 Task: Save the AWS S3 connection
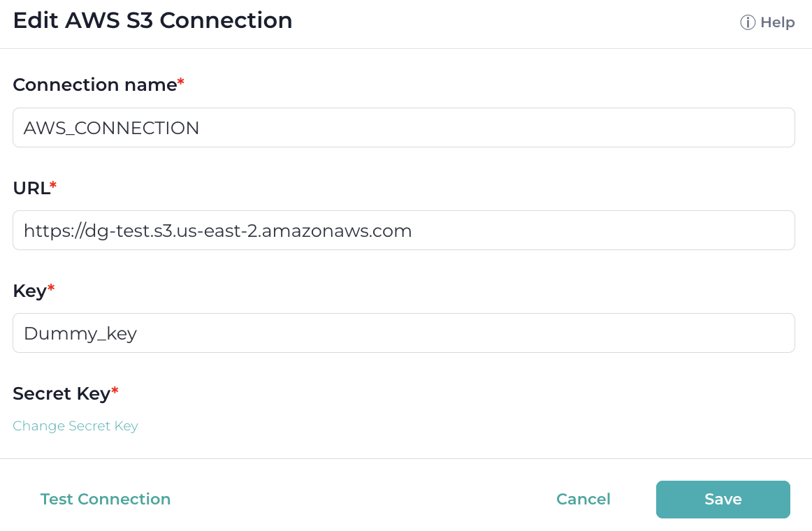pos(723,500)
